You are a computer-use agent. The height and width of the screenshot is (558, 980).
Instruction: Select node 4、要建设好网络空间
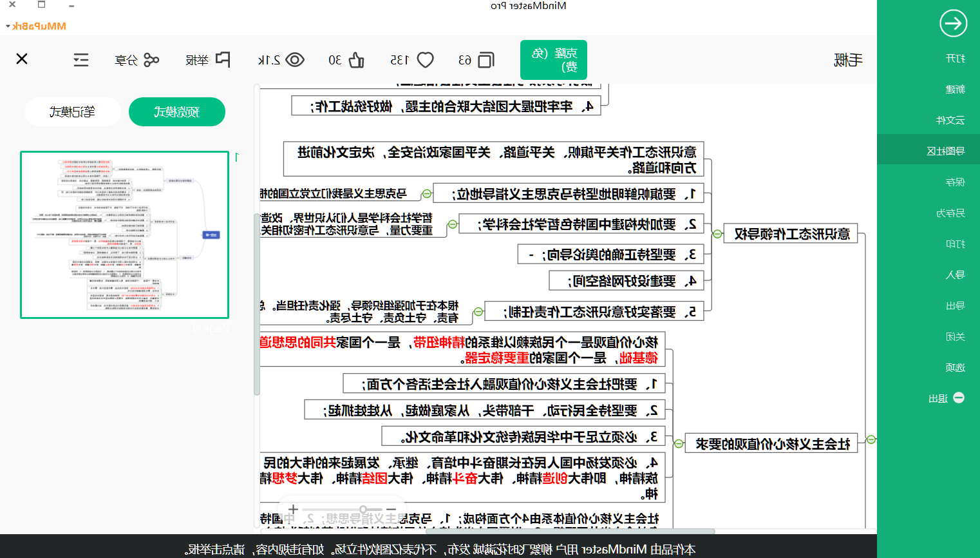coord(627,281)
